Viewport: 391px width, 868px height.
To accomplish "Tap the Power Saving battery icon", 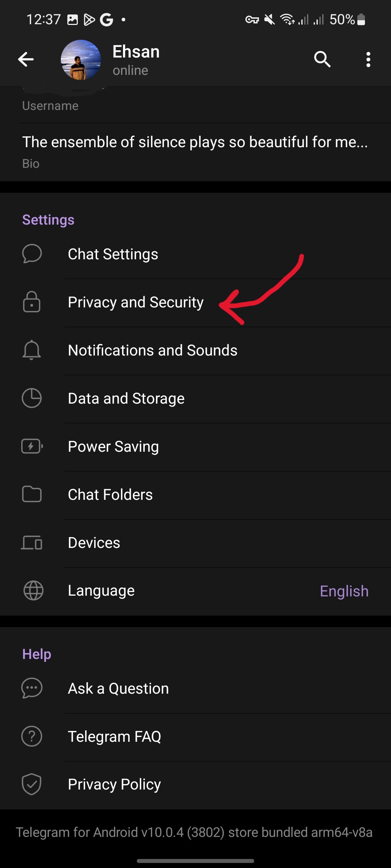I will [32, 446].
